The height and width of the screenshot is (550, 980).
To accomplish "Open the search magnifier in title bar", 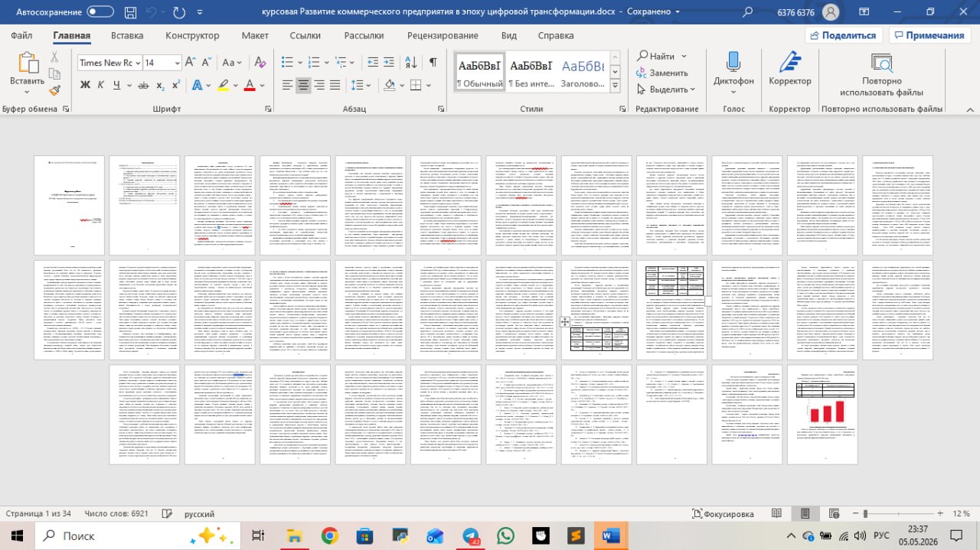I will [x=748, y=12].
